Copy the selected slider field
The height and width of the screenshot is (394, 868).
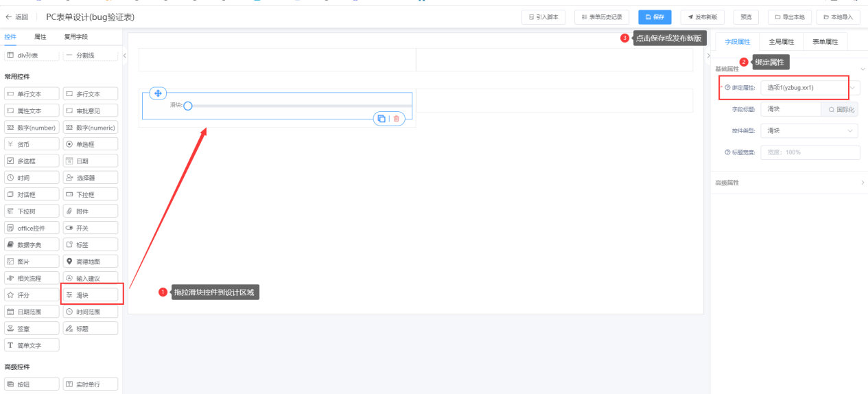[x=382, y=119]
